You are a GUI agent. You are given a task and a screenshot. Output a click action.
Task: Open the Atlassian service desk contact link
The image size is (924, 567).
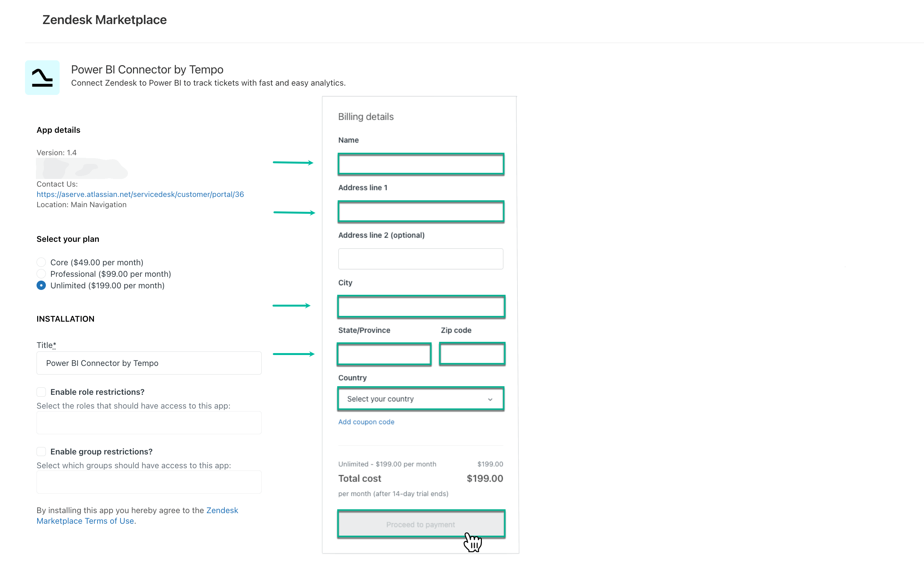point(140,194)
